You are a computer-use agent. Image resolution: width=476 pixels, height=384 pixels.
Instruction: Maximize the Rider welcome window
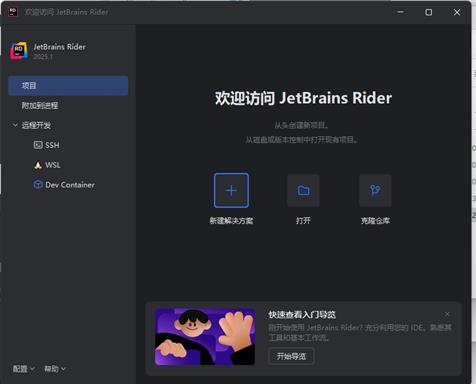tap(429, 12)
